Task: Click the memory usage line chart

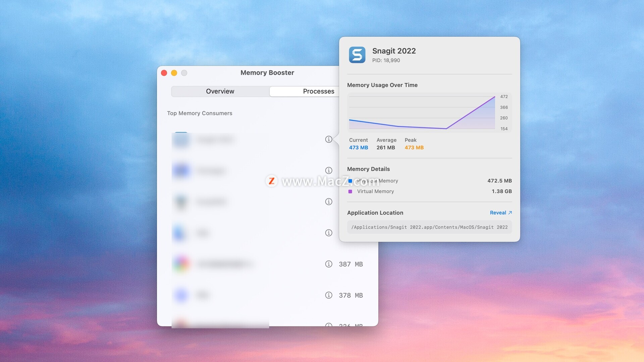Action: [x=422, y=113]
